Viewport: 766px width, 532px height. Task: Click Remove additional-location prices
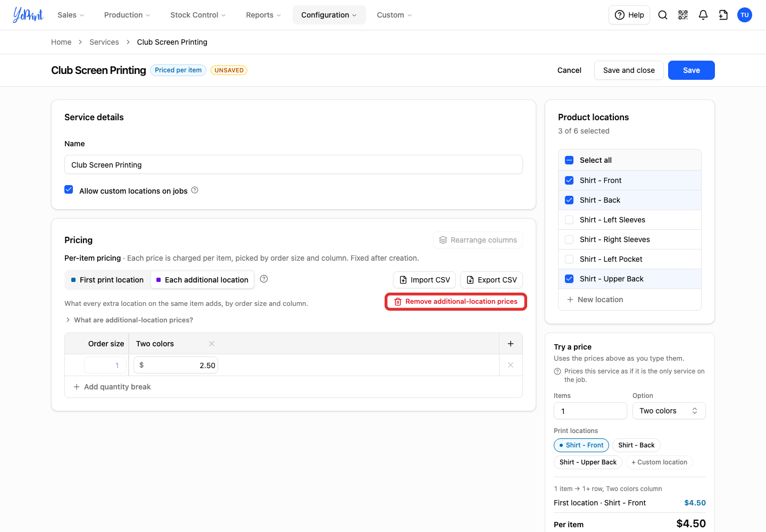pos(456,302)
